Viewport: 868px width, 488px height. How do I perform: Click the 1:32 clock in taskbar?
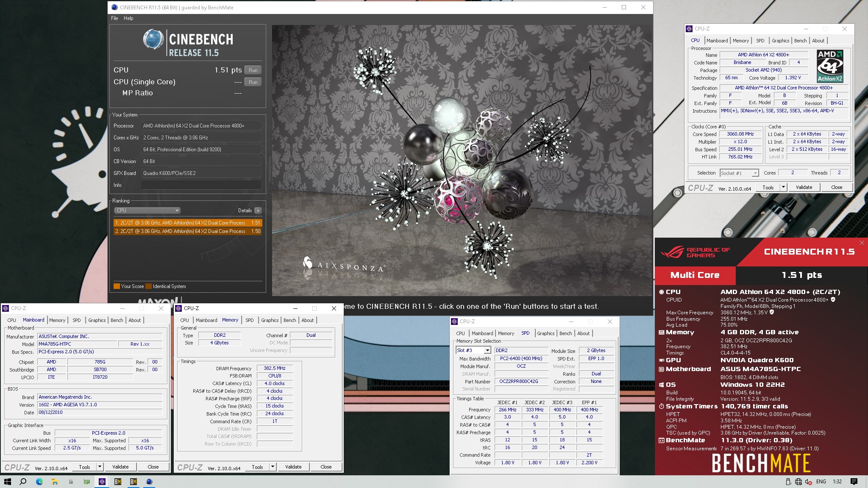[837, 482]
